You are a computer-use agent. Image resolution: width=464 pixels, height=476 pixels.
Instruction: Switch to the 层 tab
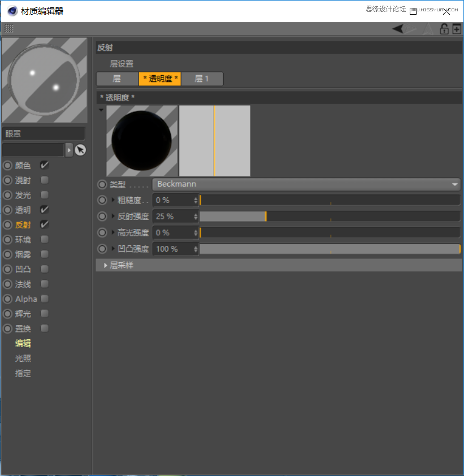coord(117,79)
